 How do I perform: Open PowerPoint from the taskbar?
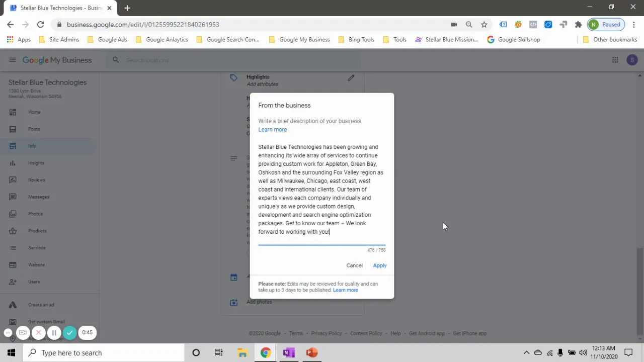[x=311, y=352]
